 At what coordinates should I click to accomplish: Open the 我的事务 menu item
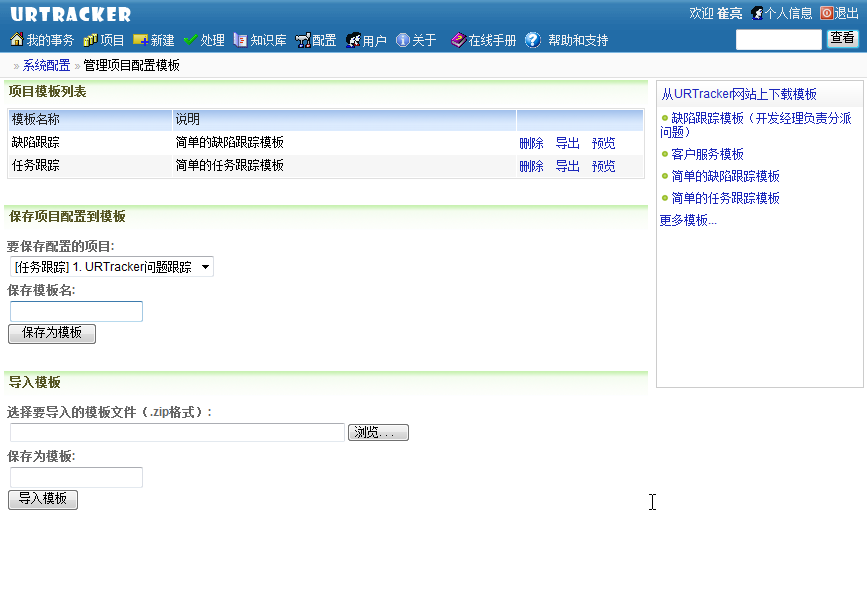point(50,40)
